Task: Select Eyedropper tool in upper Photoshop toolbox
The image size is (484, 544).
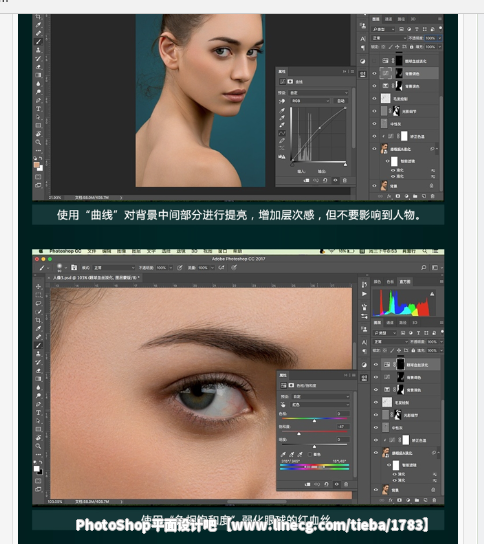Action: click(38, 25)
